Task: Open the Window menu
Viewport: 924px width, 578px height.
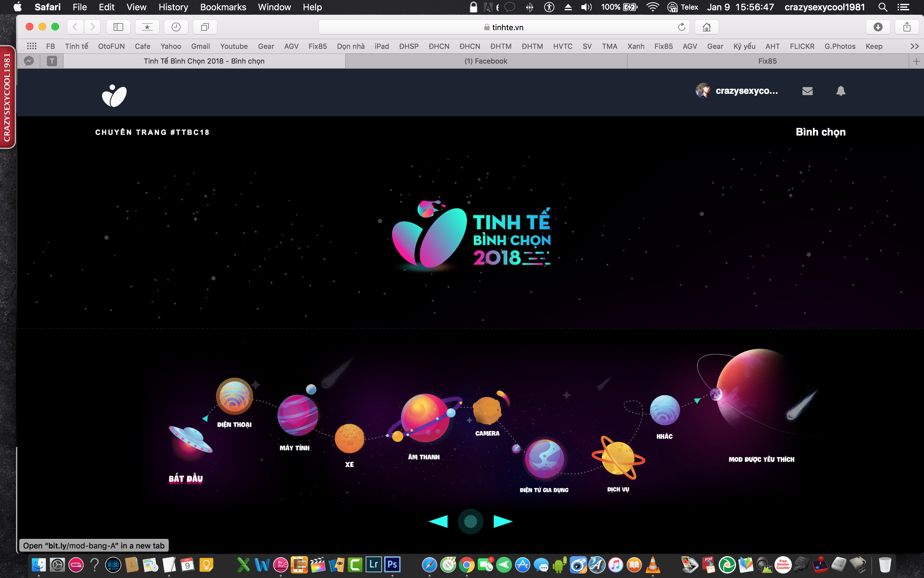Action: [274, 7]
